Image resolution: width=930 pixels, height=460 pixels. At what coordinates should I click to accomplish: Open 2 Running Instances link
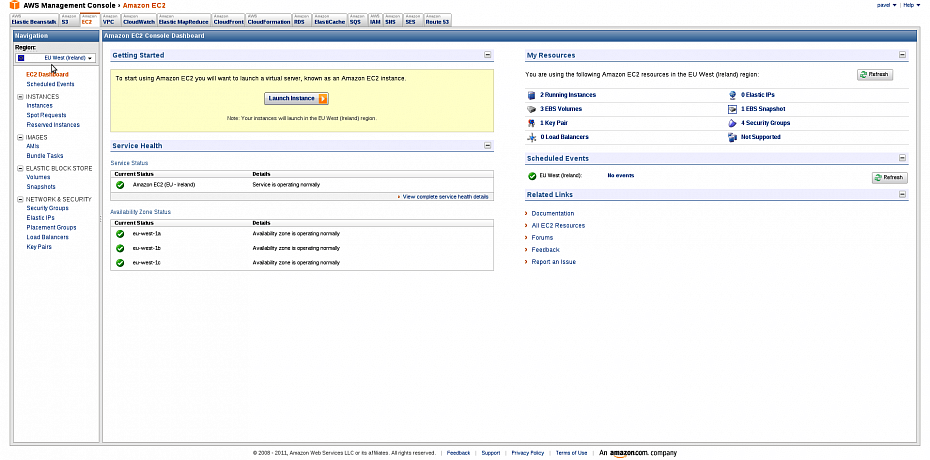coord(568,95)
